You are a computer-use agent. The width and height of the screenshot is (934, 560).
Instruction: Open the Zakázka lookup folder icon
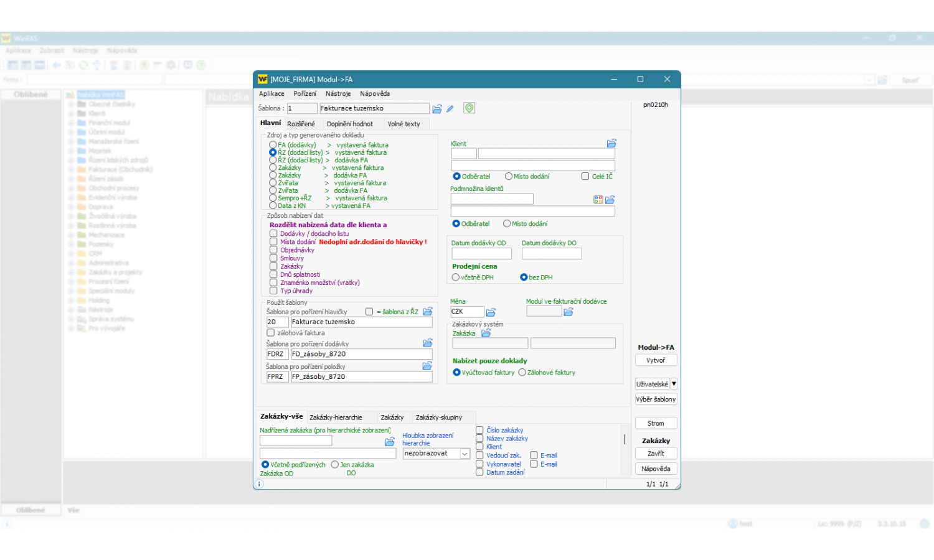[x=486, y=334]
